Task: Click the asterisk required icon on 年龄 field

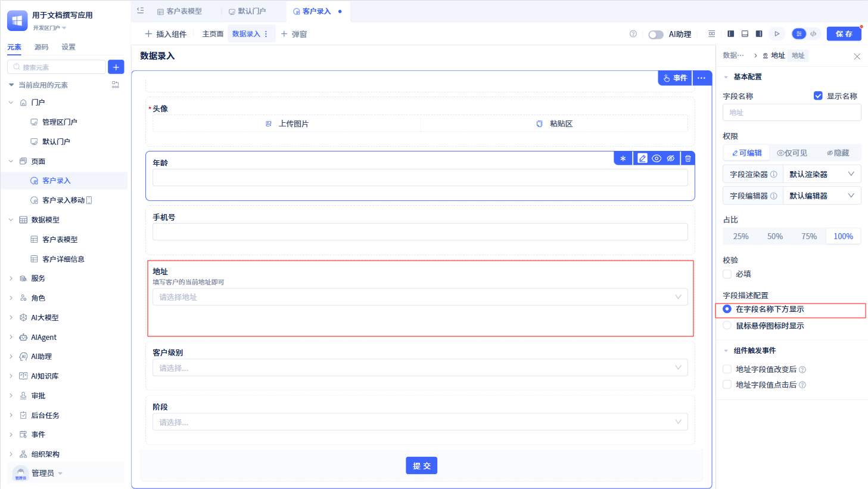Action: click(x=623, y=159)
